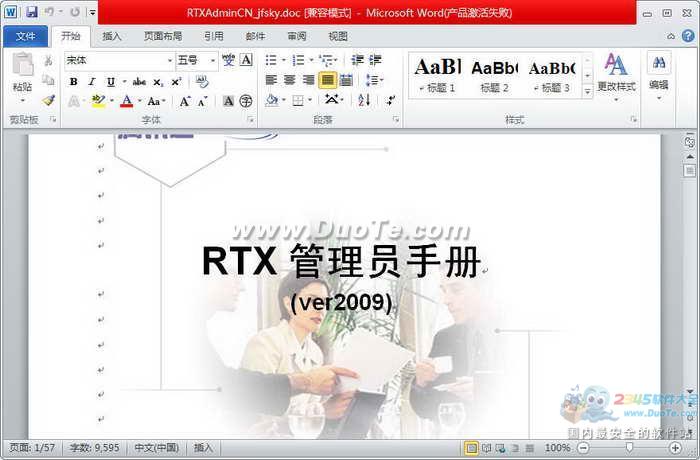
Task: Click the multilevel list icon
Action: (327, 60)
